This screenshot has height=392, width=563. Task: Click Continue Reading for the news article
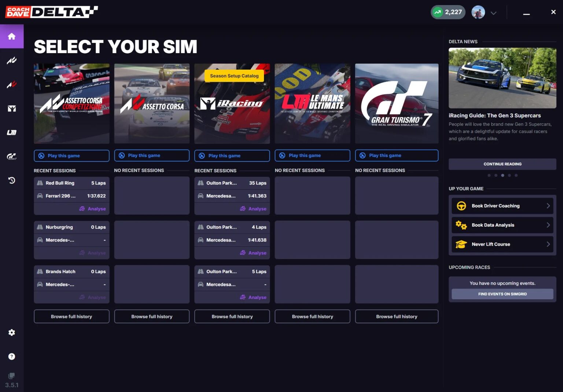coord(502,164)
